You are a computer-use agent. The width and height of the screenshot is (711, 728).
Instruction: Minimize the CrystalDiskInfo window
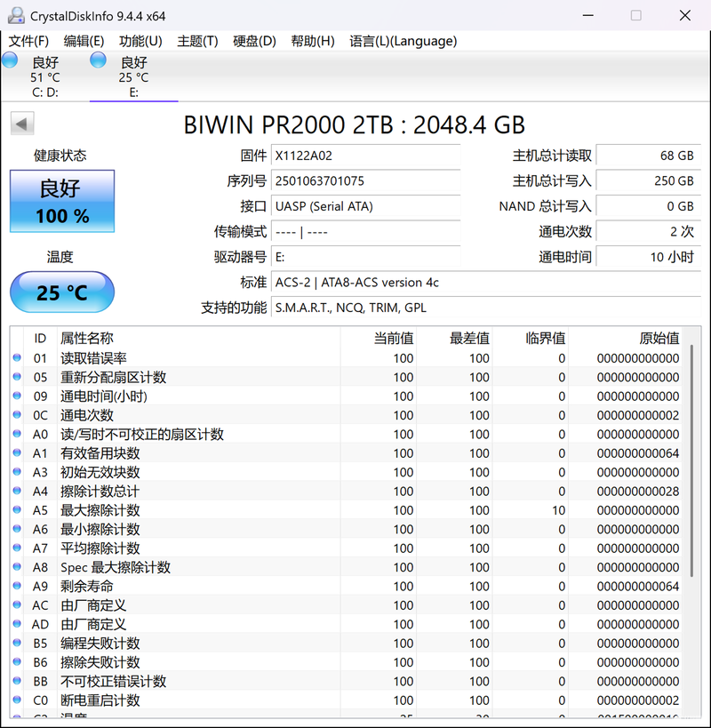click(x=588, y=15)
